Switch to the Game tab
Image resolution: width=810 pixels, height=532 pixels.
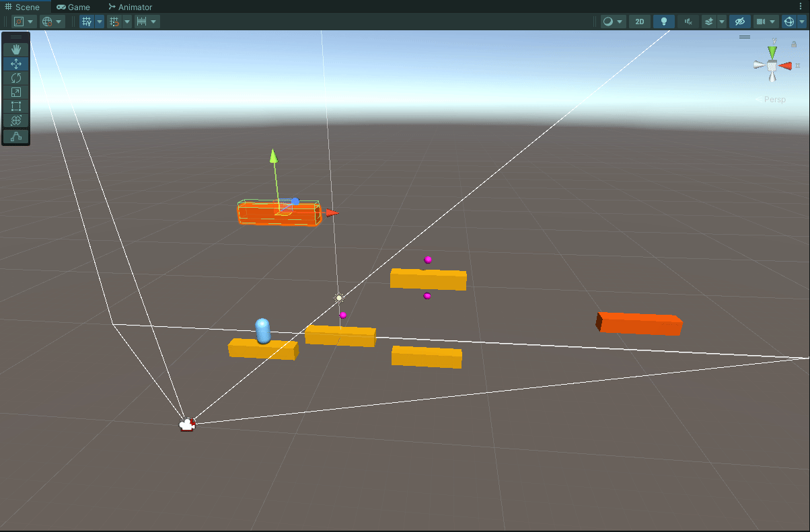click(x=73, y=7)
